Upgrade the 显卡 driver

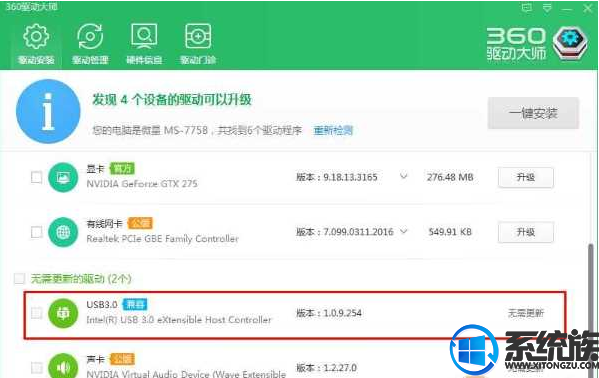tap(526, 177)
